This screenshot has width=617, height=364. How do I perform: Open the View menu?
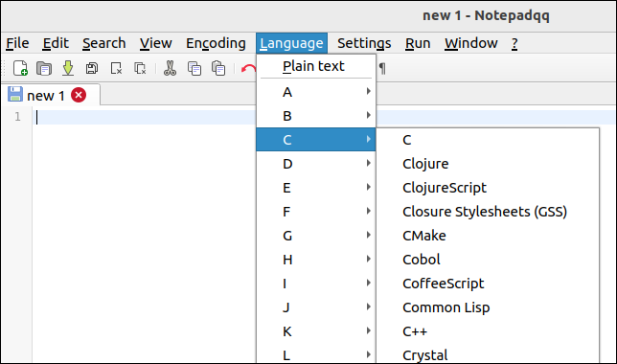156,43
